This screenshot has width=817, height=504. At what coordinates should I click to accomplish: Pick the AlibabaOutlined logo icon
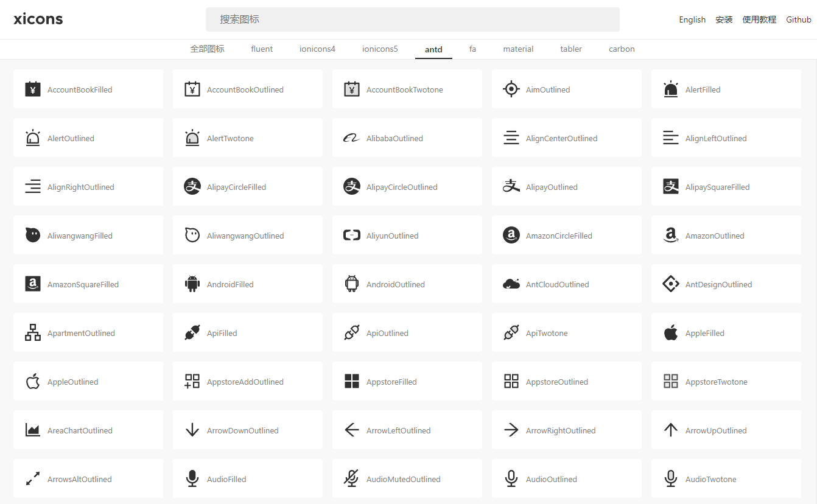352,138
